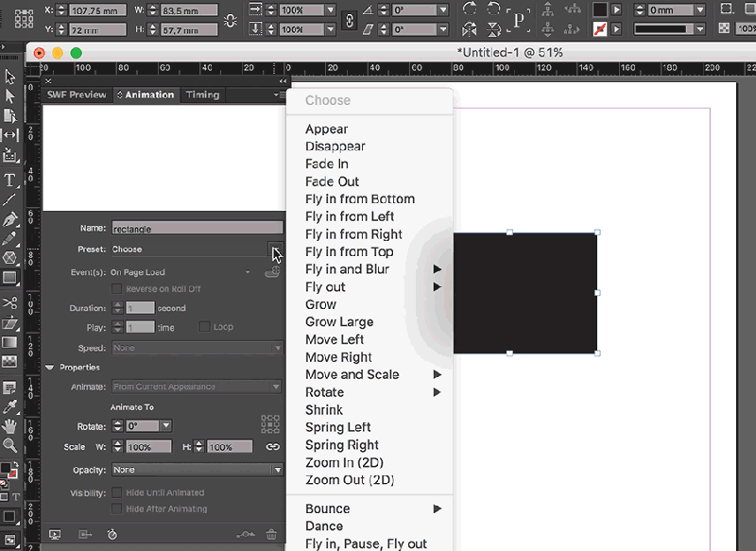Select the Page tool

(9, 115)
